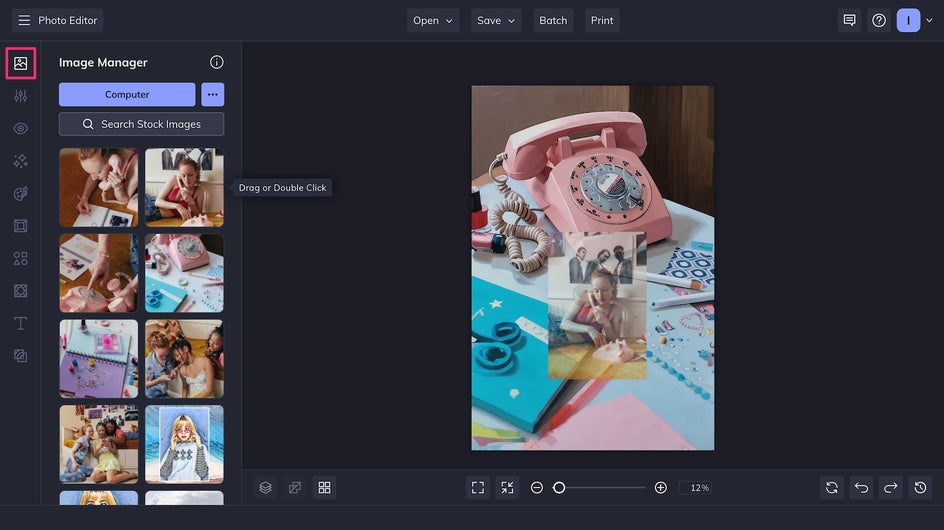
Task: Open the hamburger menu icon
Action: (24, 20)
